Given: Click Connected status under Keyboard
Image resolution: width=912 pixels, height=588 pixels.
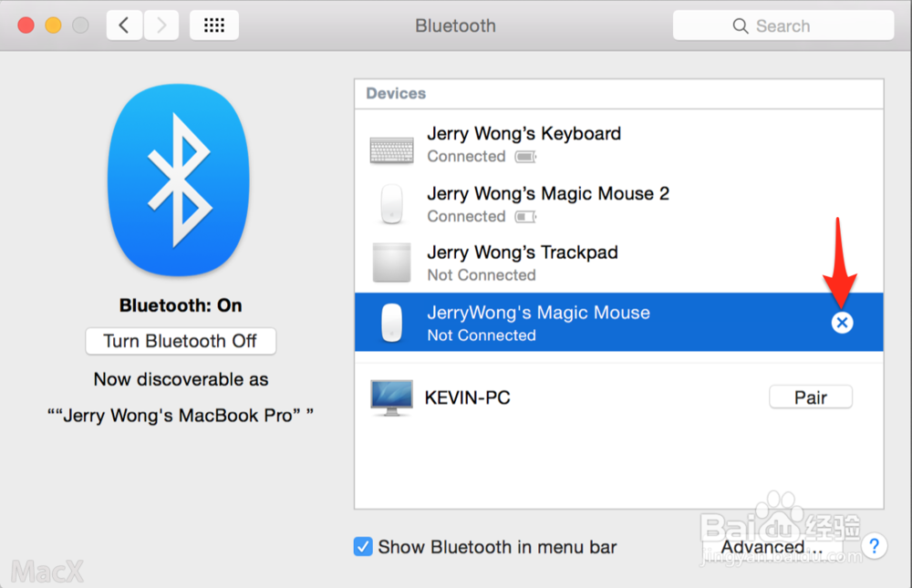Looking at the screenshot, I should (466, 157).
